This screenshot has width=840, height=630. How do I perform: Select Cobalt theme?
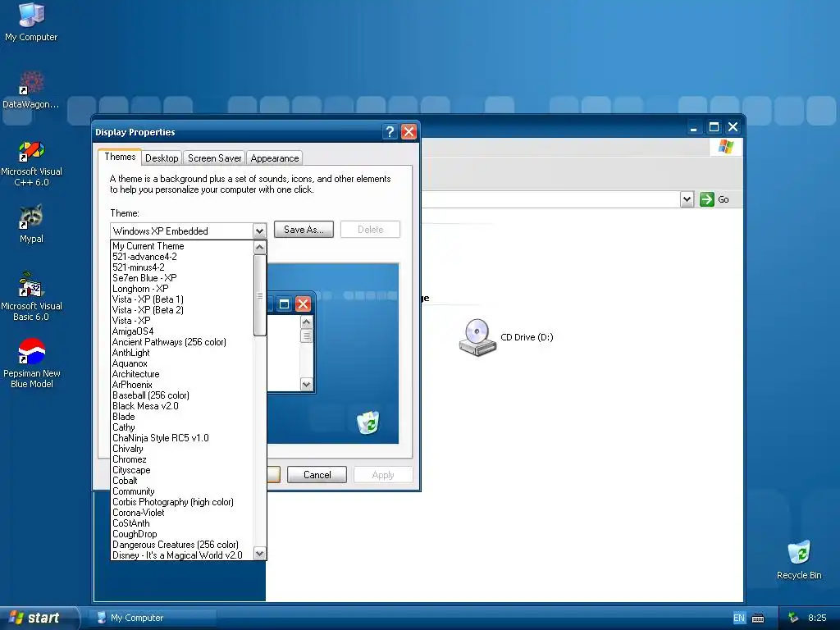tap(182, 481)
